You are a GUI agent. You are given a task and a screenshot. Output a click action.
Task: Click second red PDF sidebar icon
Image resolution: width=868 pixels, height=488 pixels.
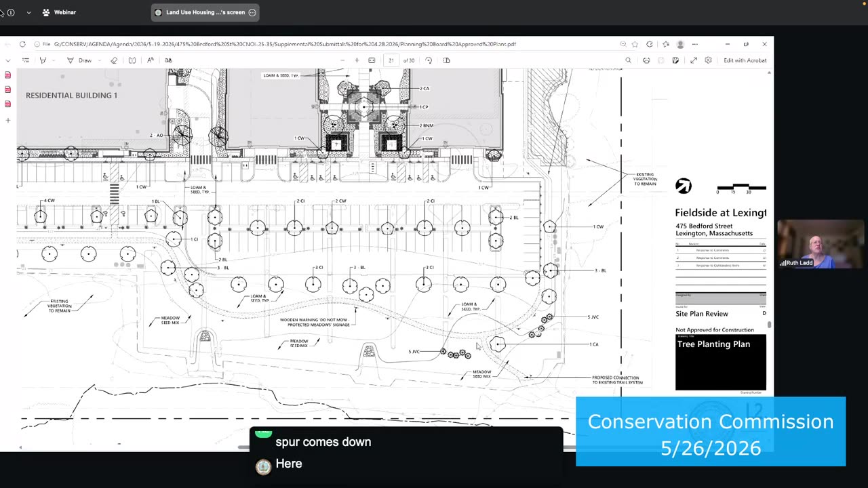8,89
